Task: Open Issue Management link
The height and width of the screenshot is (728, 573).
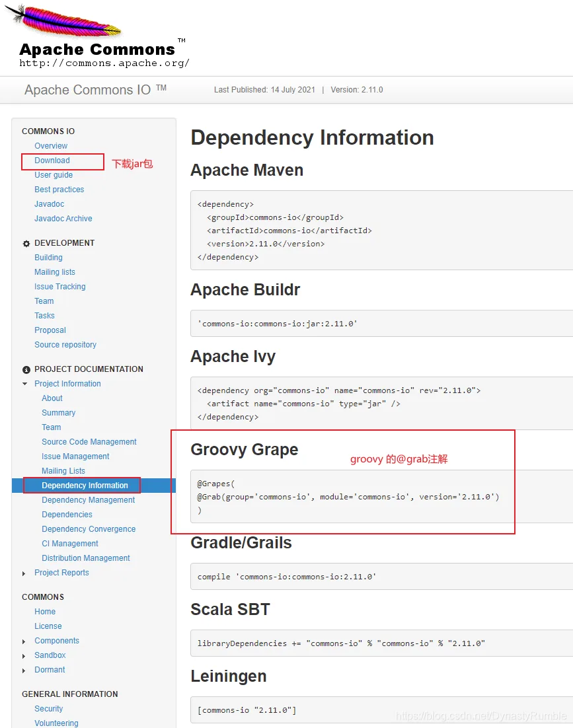Action: 75,456
